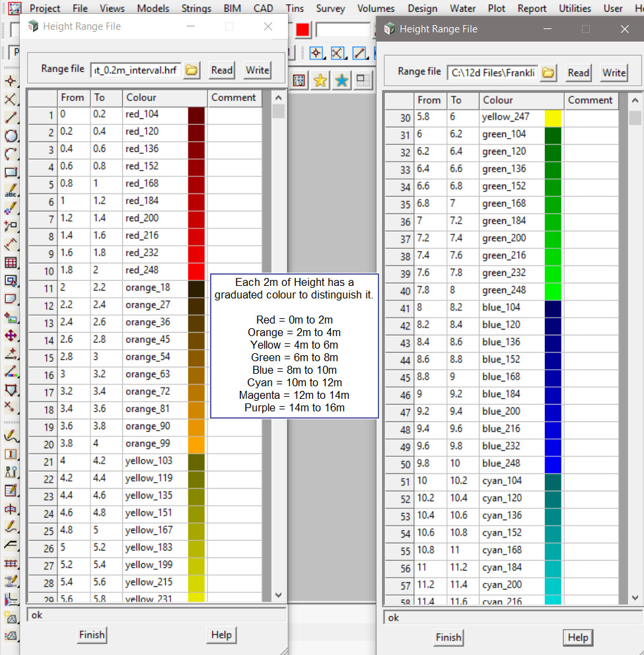Image resolution: width=644 pixels, height=655 pixels.
Task: Click the red table grid icon in left toolbar
Action: click(11, 263)
